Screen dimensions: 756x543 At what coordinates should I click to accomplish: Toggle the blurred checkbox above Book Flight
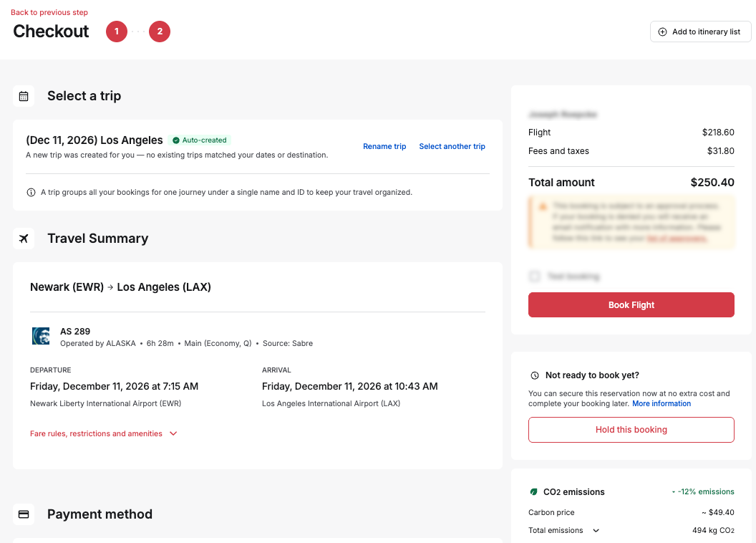coord(534,277)
